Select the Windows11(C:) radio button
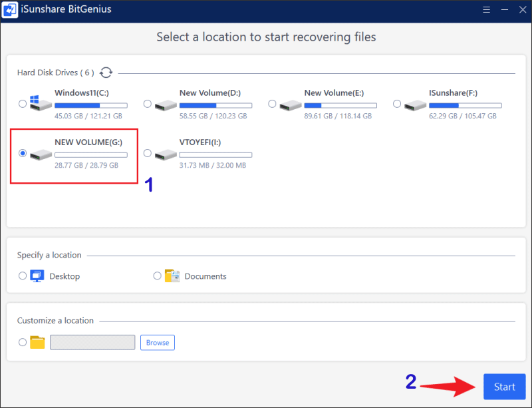 point(23,104)
